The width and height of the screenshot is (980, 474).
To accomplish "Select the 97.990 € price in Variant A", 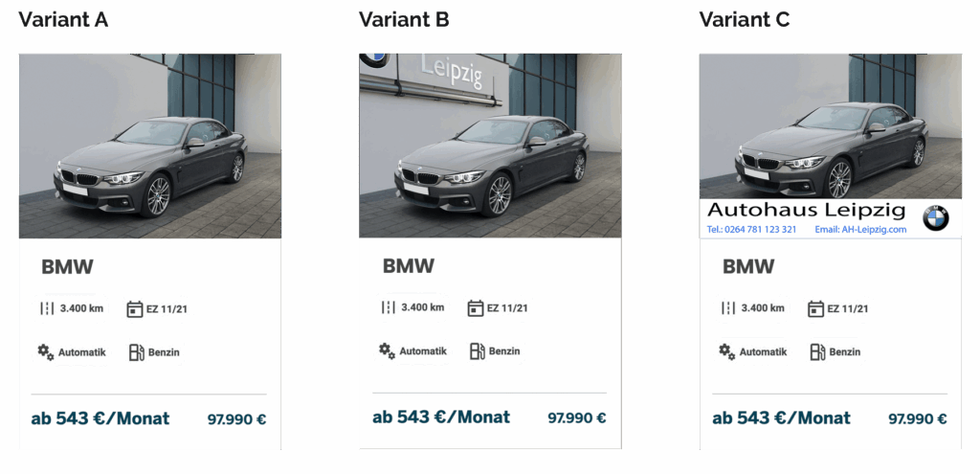I will (x=237, y=419).
